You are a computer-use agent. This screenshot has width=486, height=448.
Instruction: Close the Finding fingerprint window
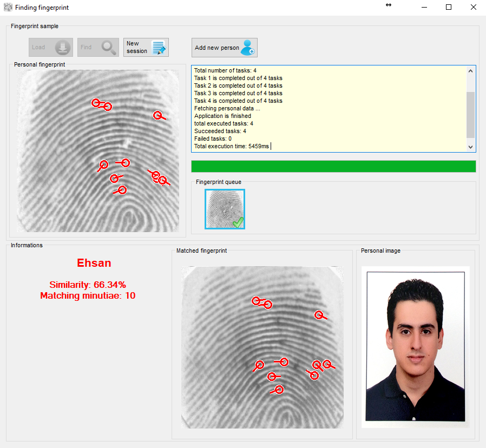point(474,7)
